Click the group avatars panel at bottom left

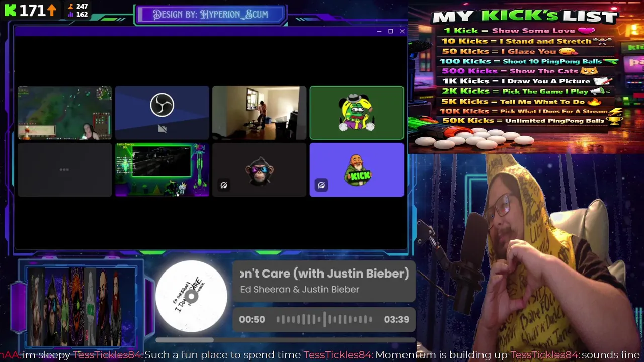[80, 307]
